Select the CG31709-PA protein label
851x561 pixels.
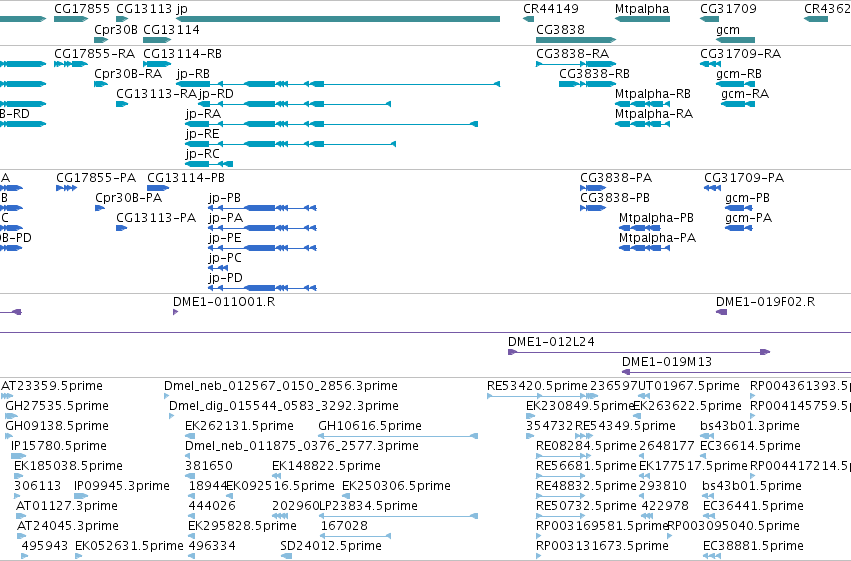744,178
